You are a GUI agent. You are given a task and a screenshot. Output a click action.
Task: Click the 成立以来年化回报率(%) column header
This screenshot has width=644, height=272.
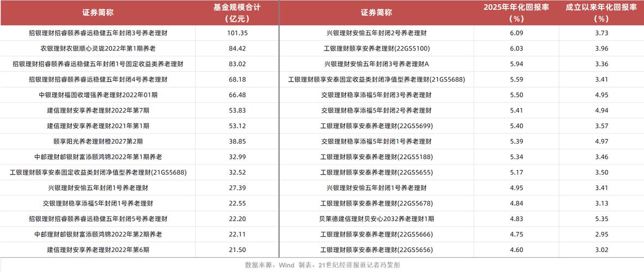pyautogui.click(x=601, y=13)
